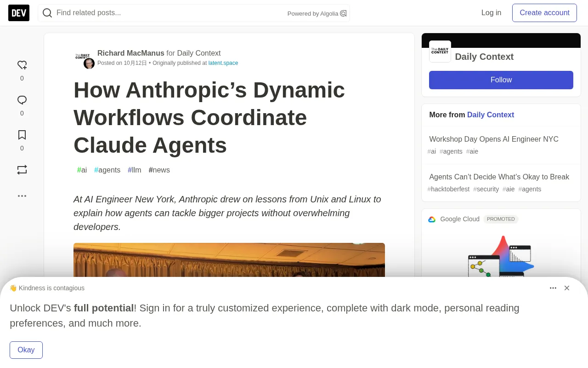Open the #news tag
Image resolution: width=588 pixels, height=368 pixels.
tap(159, 170)
